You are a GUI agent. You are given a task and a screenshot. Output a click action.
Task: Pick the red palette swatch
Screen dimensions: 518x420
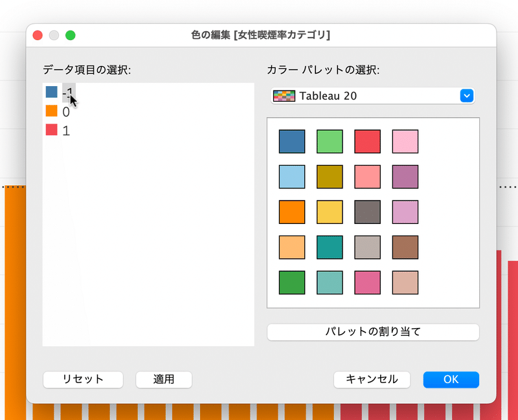click(367, 141)
